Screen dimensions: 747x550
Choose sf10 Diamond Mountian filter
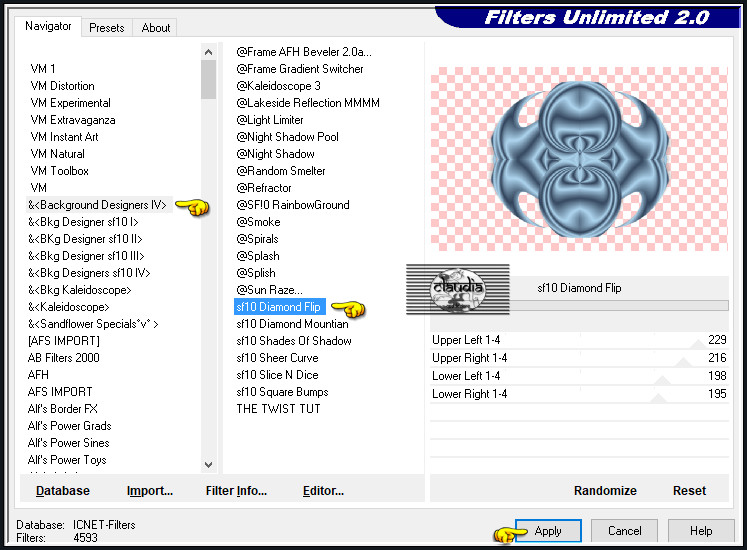pyautogui.click(x=293, y=324)
